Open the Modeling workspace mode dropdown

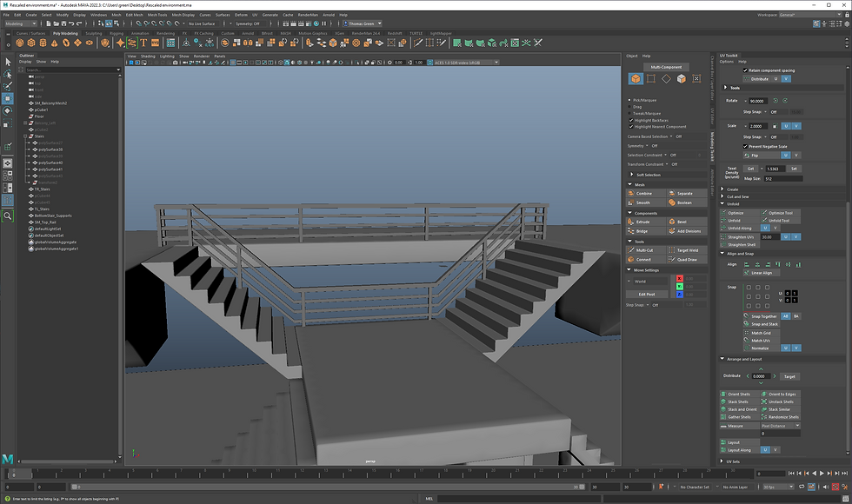20,23
